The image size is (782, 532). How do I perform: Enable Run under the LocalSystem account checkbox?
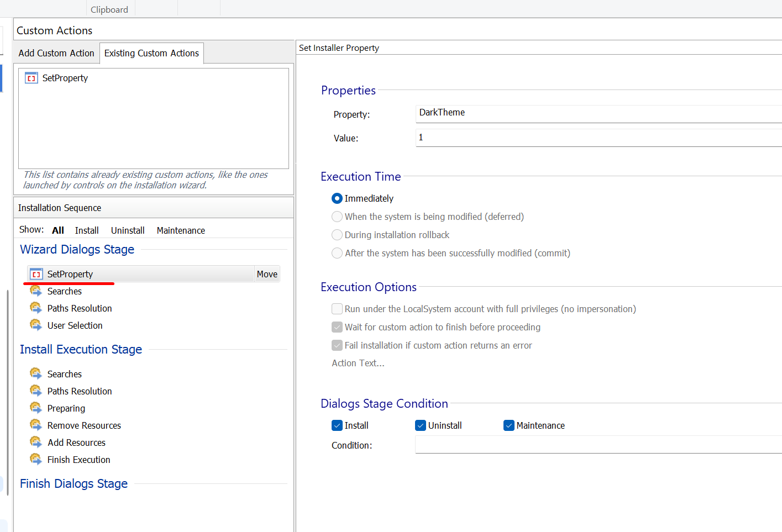point(337,309)
